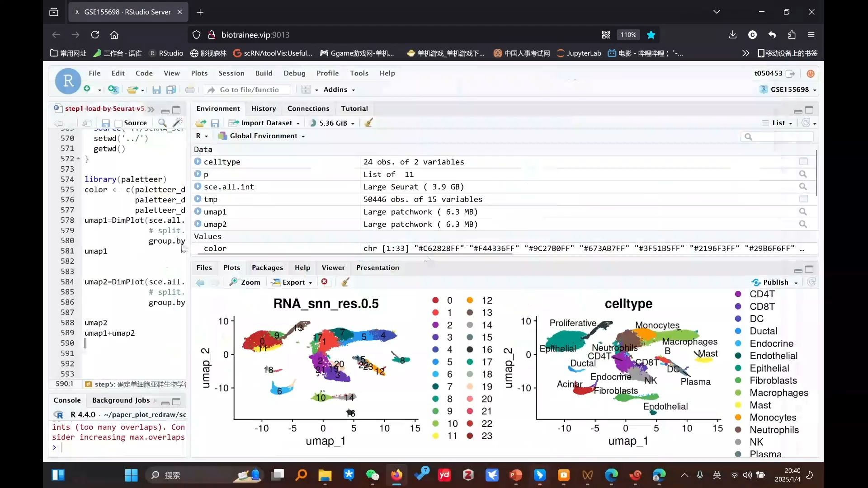
Task: Click the create new project icon
Action: point(113,89)
